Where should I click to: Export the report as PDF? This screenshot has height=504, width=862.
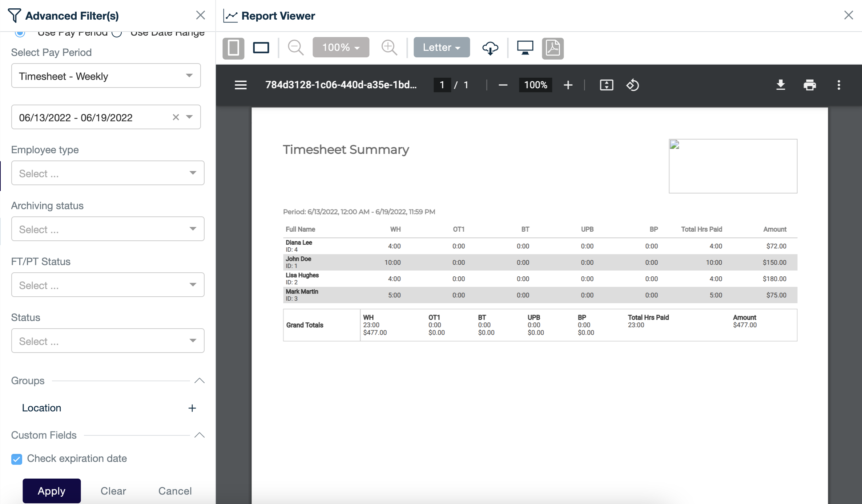552,48
